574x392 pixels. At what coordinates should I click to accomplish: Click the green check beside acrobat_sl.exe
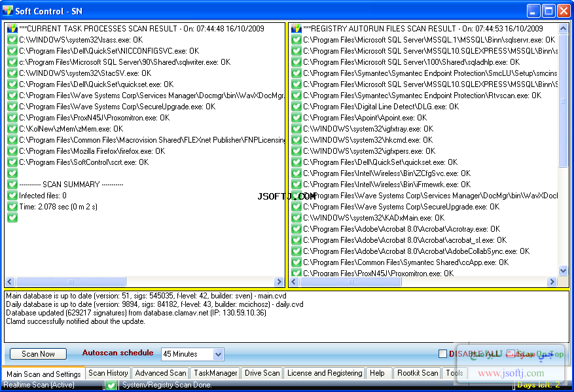pos(296,240)
